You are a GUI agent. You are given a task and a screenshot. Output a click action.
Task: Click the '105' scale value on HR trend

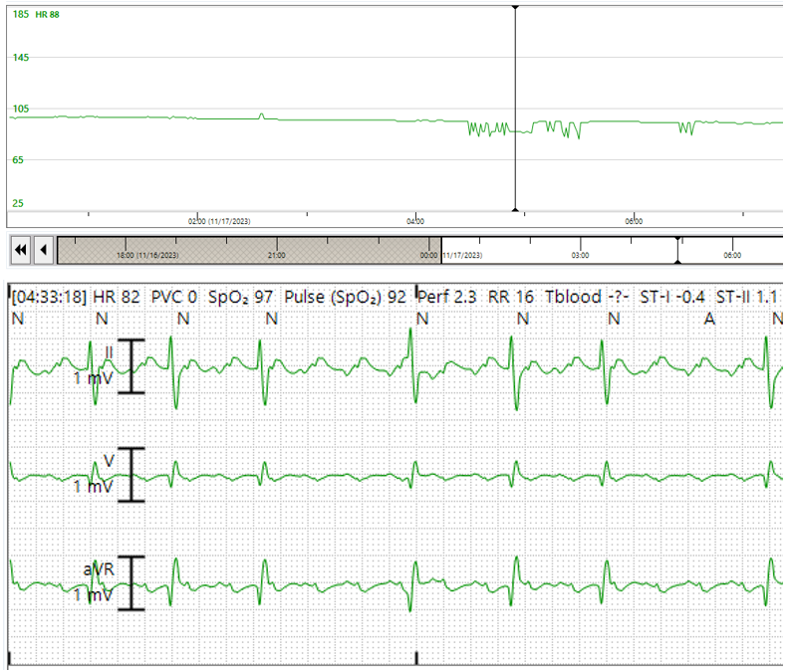[21, 109]
